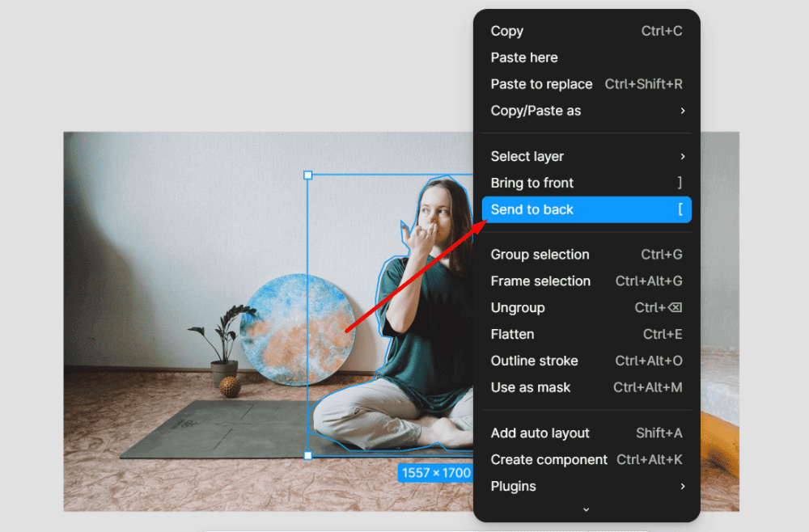Open the Select layer submenu
Viewport: 809px width, 532px height.
pyautogui.click(x=586, y=156)
